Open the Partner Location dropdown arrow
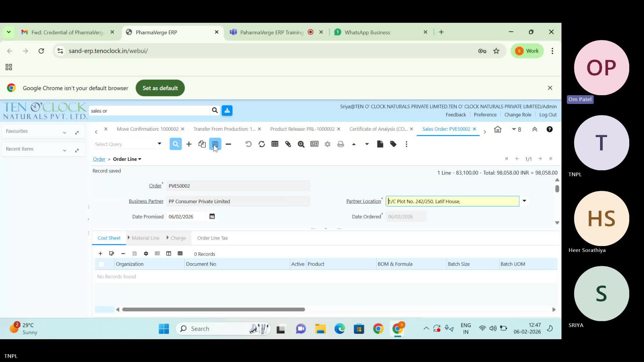644x362 pixels. point(524,201)
